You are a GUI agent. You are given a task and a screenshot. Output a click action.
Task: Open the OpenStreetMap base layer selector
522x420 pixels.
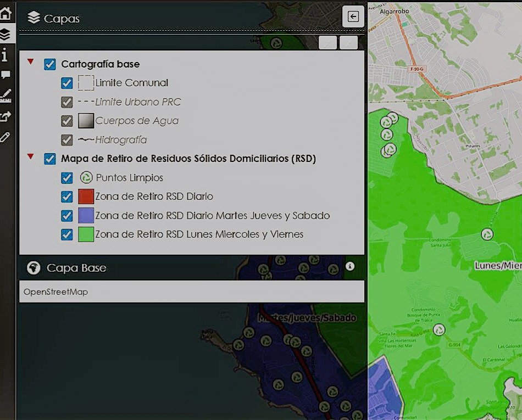[192, 292]
